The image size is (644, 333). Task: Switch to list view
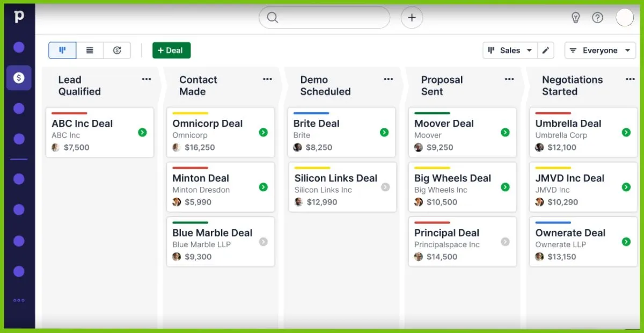(x=90, y=50)
